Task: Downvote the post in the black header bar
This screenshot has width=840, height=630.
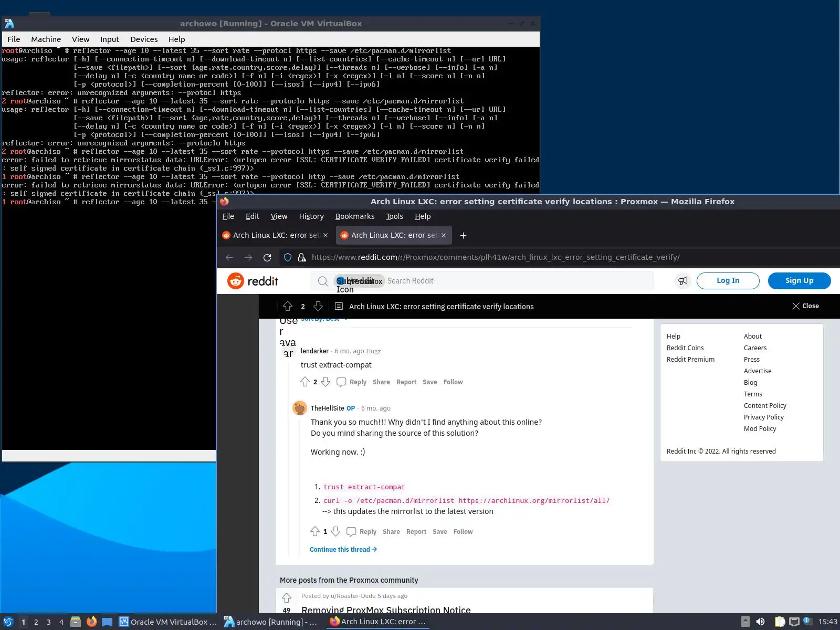Action: pos(318,306)
